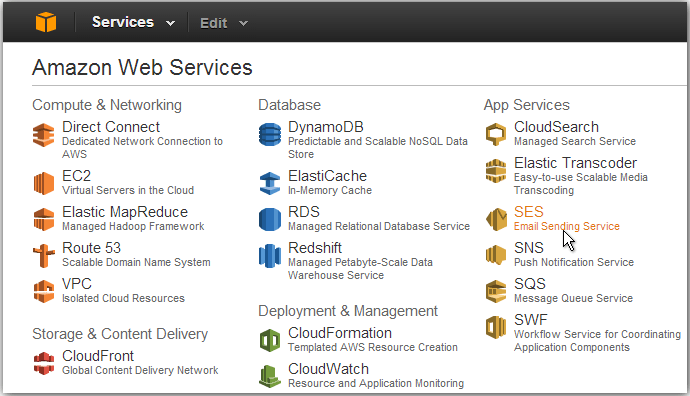Click the CloudFormation green icon
Screen dimensions: 690x396
click(270, 340)
